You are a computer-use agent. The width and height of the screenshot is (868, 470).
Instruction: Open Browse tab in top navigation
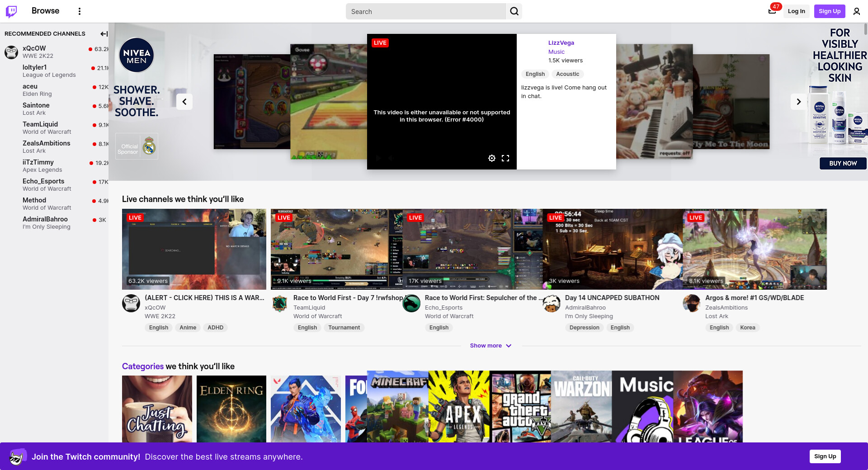click(x=45, y=11)
